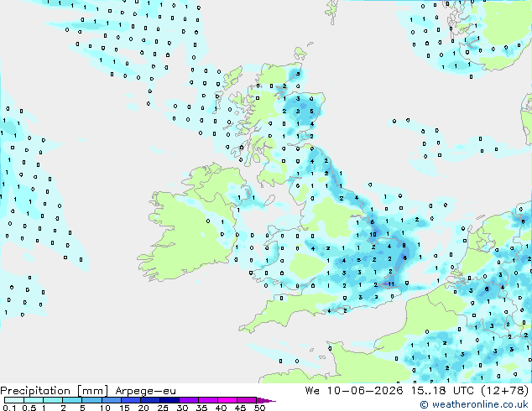Screen dimensions: 532x411
Task: Select the 5–10 mm legend color swatch
Action: (91, 400)
